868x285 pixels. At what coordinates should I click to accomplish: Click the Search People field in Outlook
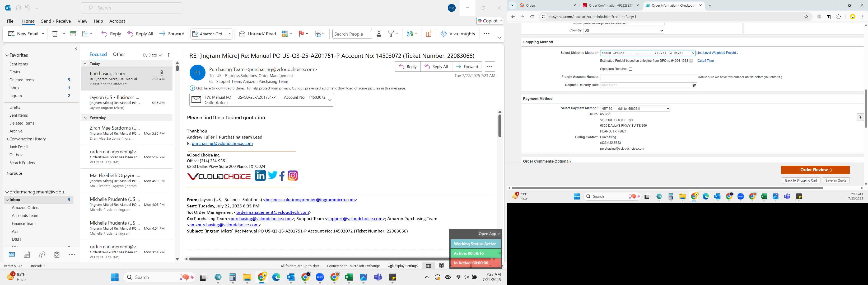(x=352, y=34)
